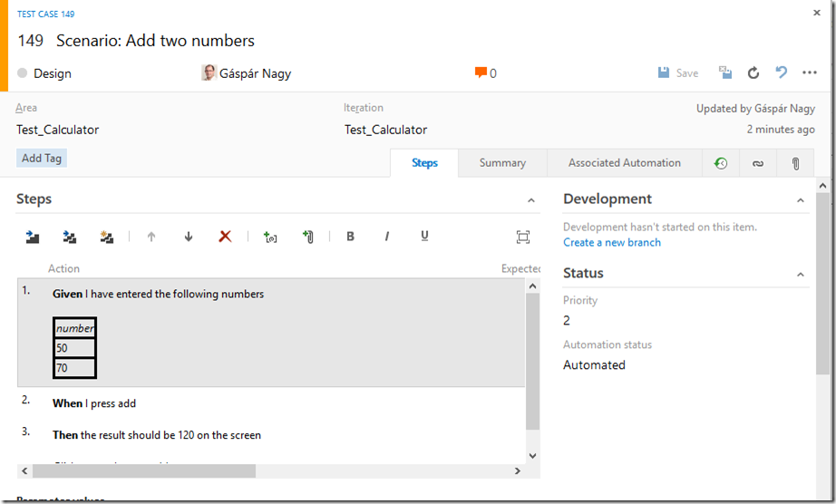The width and height of the screenshot is (836, 504).
Task: Switch to the Steps tab
Action: pyautogui.click(x=424, y=163)
